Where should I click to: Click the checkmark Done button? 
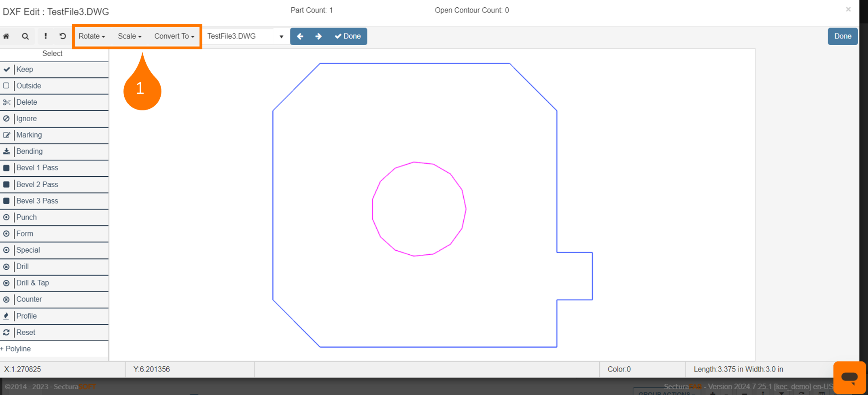point(348,36)
